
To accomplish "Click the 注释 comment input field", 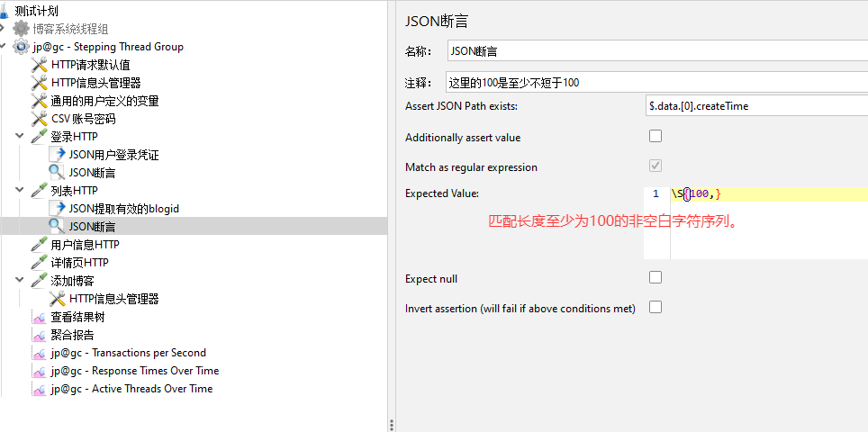I will click(x=657, y=83).
